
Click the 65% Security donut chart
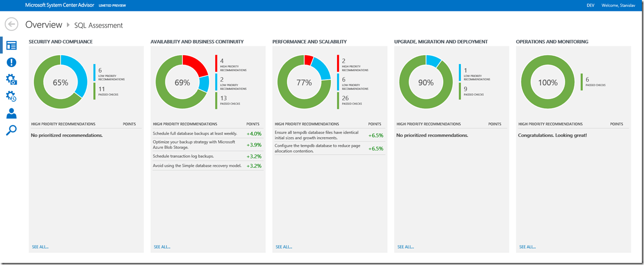click(x=61, y=82)
